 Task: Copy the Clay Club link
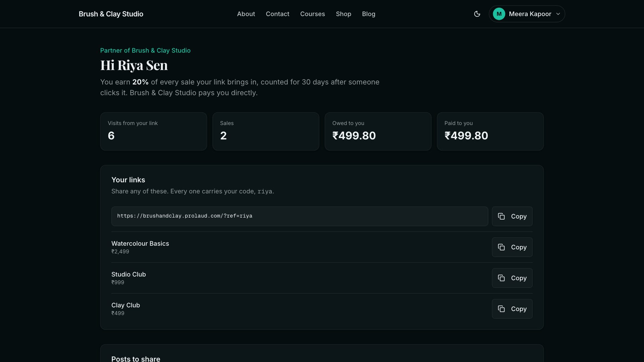pos(512,309)
